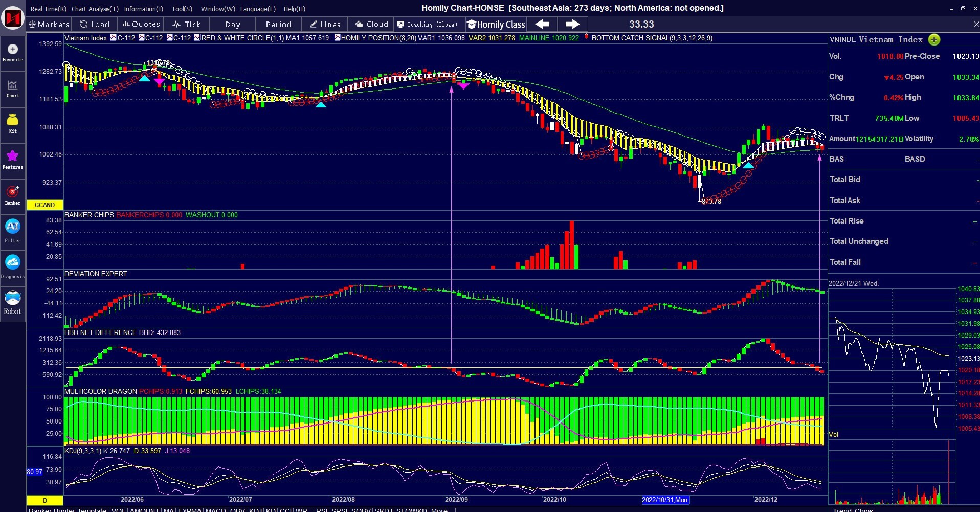Toggle the second C-112 indicator icon
Screen dimensions: 980x512
click(141, 38)
